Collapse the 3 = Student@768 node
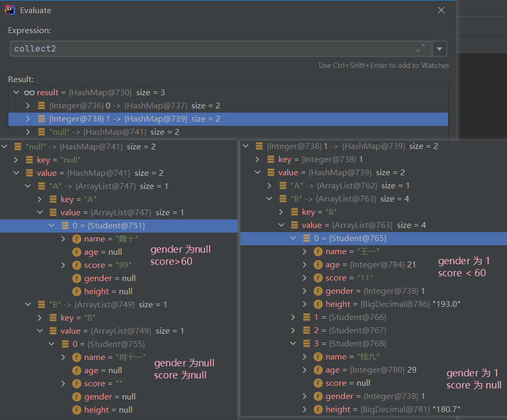 click(293, 344)
